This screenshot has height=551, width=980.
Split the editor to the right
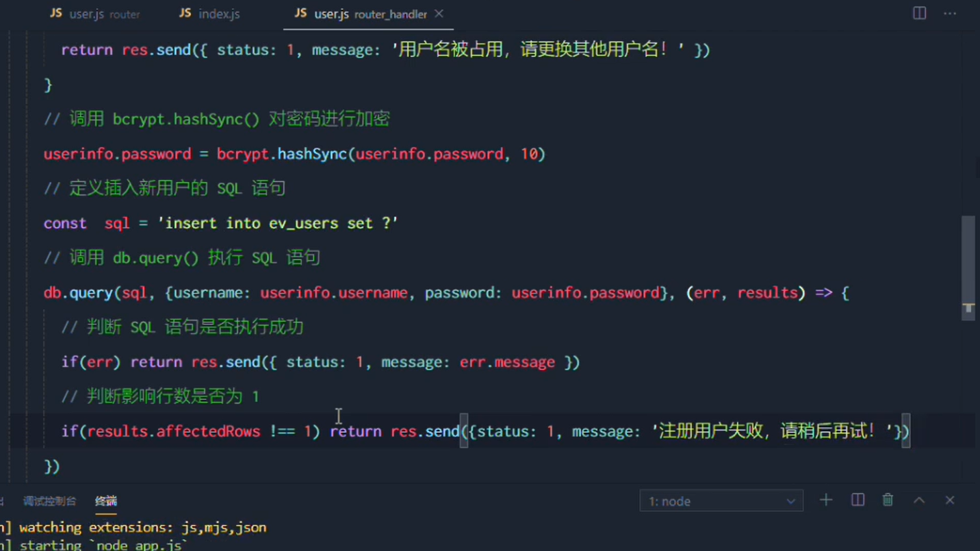pos(919,14)
